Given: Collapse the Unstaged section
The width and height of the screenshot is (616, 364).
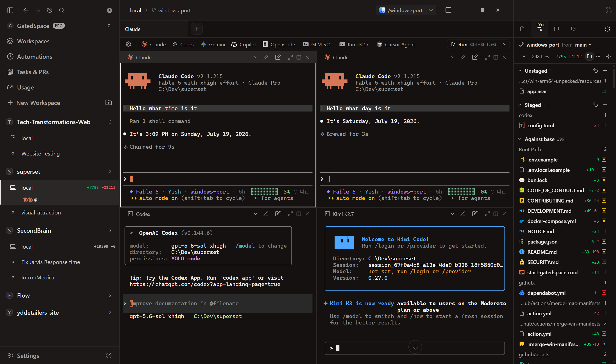Looking at the screenshot, I should pyautogui.click(x=520, y=71).
